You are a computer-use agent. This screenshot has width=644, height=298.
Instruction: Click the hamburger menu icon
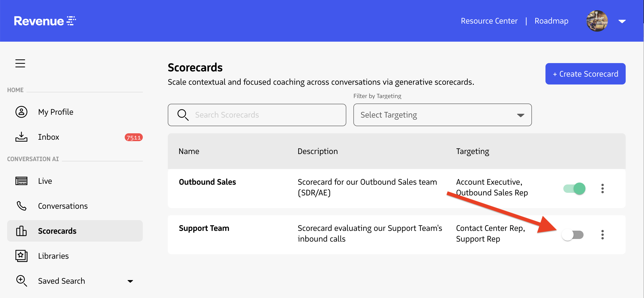(x=20, y=63)
